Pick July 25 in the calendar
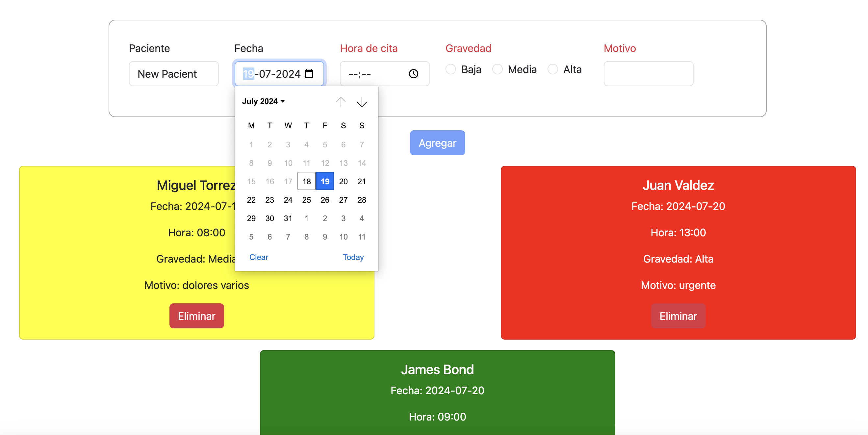 click(307, 200)
